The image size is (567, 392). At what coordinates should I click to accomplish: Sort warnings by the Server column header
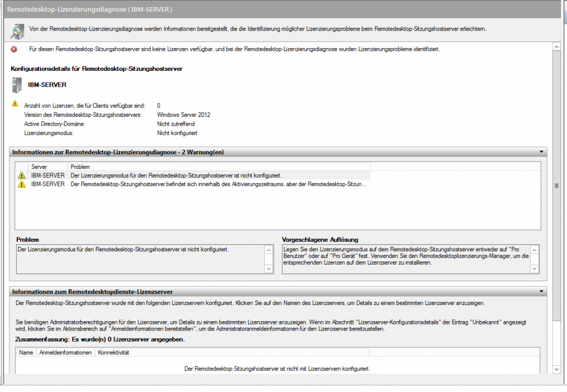48,167
